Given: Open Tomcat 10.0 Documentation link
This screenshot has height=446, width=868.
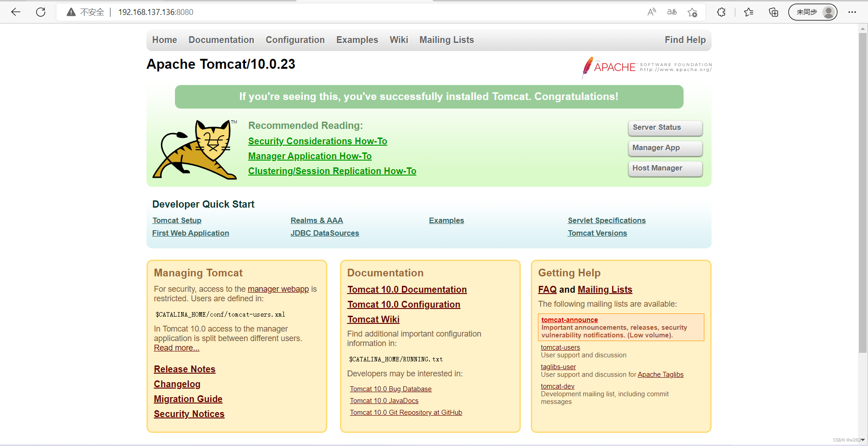Looking at the screenshot, I should tap(407, 289).
